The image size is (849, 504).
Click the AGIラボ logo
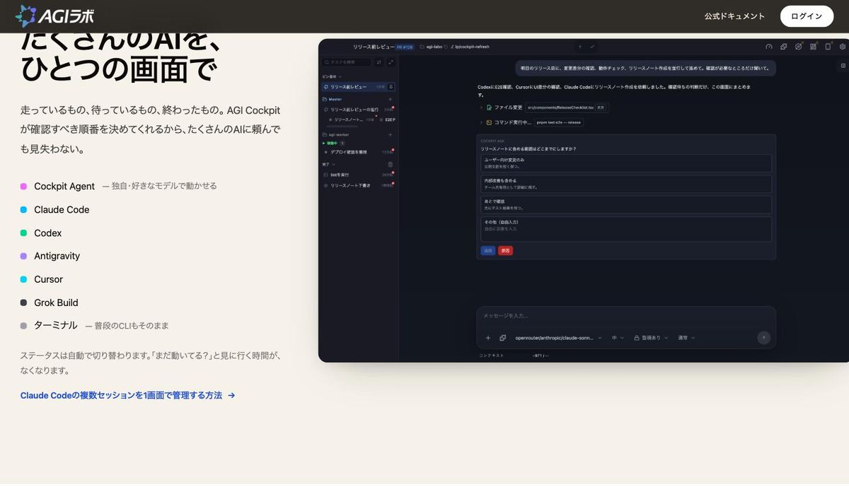[54, 16]
